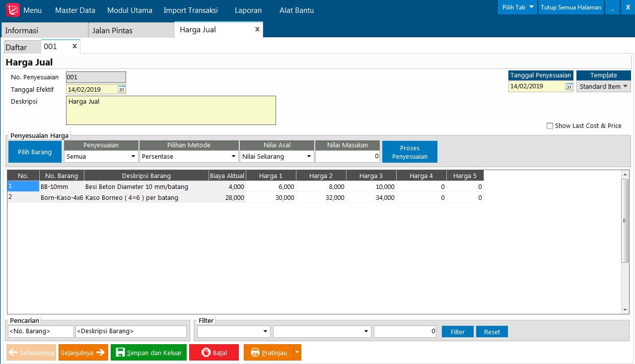Enable Show Last Cost & Price checkbox
Screen dimensions: 635x364
[x=550, y=126]
